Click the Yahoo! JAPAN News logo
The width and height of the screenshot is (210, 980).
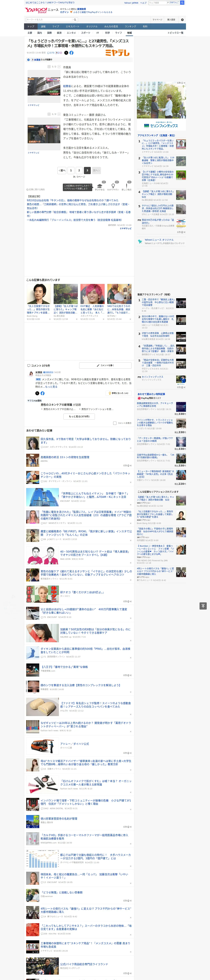click(x=42, y=10)
